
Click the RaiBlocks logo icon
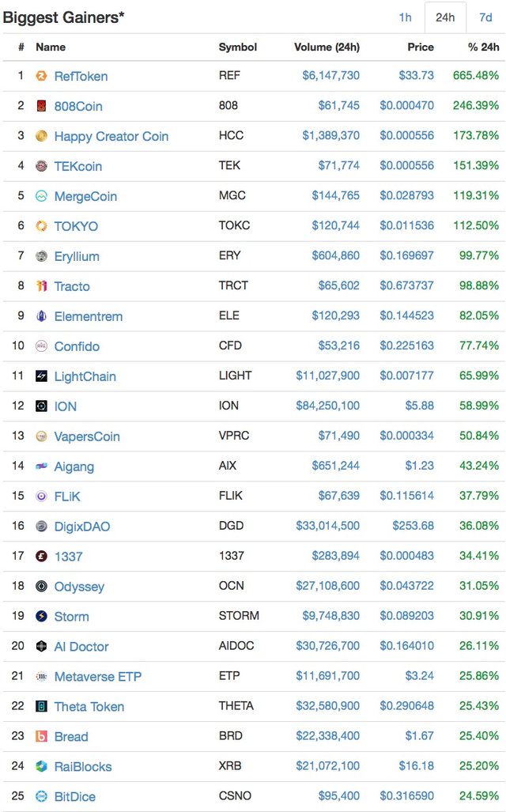point(42,766)
